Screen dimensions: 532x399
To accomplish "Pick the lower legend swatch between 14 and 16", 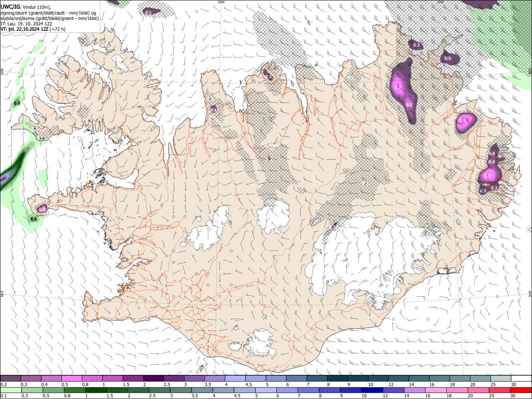I will pyautogui.click(x=415, y=390).
